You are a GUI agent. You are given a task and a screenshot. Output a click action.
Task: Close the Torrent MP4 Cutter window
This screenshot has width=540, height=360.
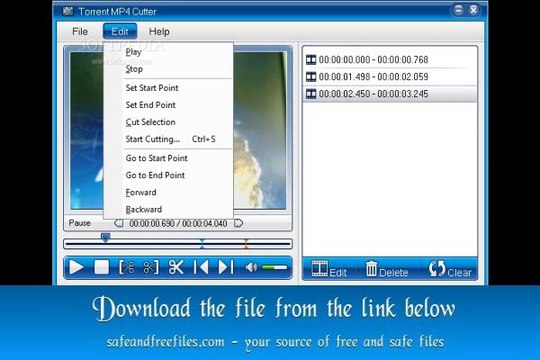coord(474,10)
